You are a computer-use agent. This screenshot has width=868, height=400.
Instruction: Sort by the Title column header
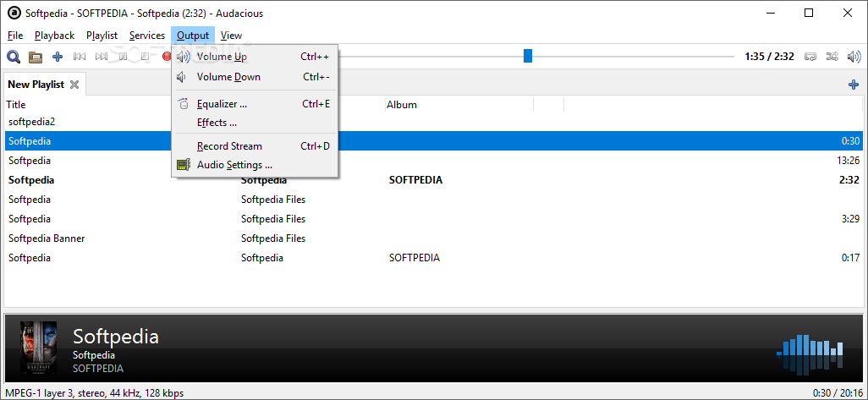[x=16, y=105]
